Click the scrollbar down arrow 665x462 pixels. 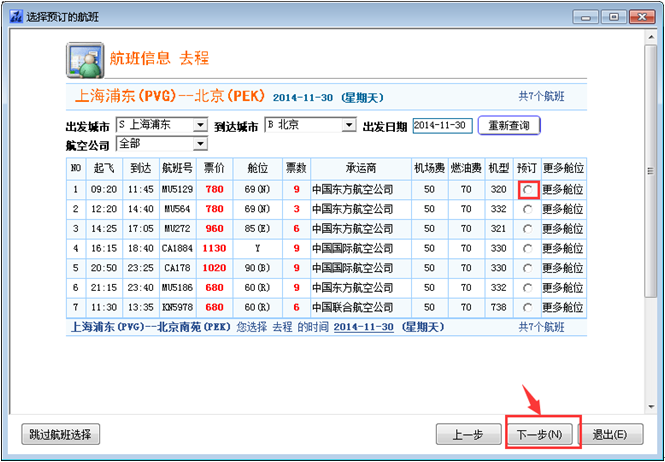pos(651,408)
